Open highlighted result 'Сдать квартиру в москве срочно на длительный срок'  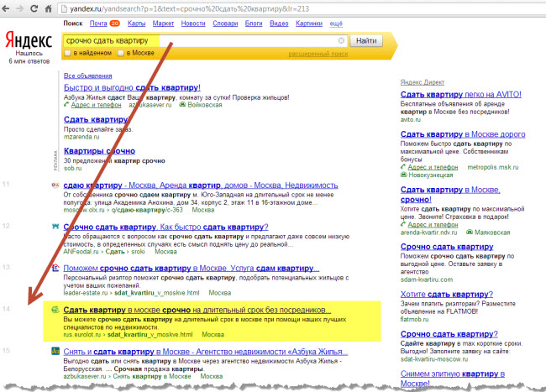point(197,310)
